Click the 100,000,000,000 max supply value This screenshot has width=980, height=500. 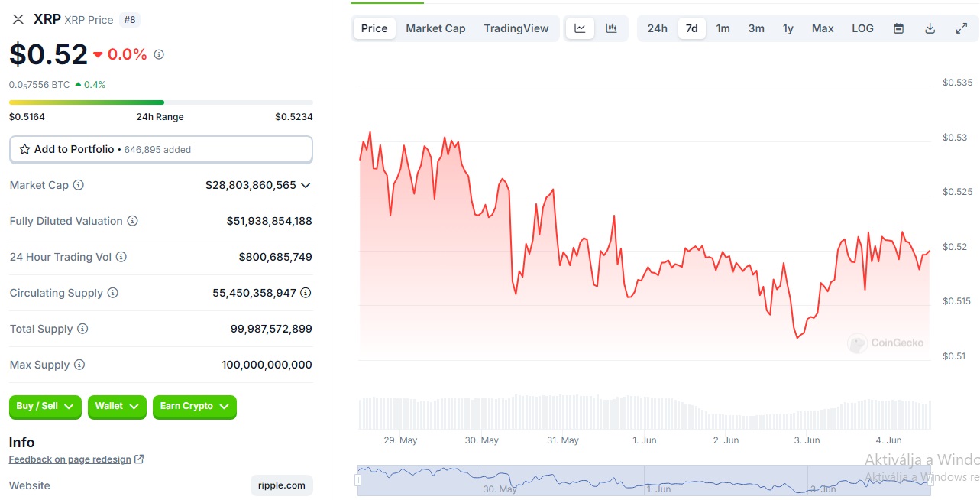pos(267,365)
